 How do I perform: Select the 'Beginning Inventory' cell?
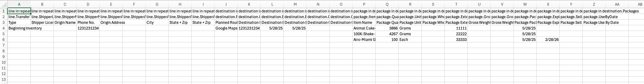19,28
